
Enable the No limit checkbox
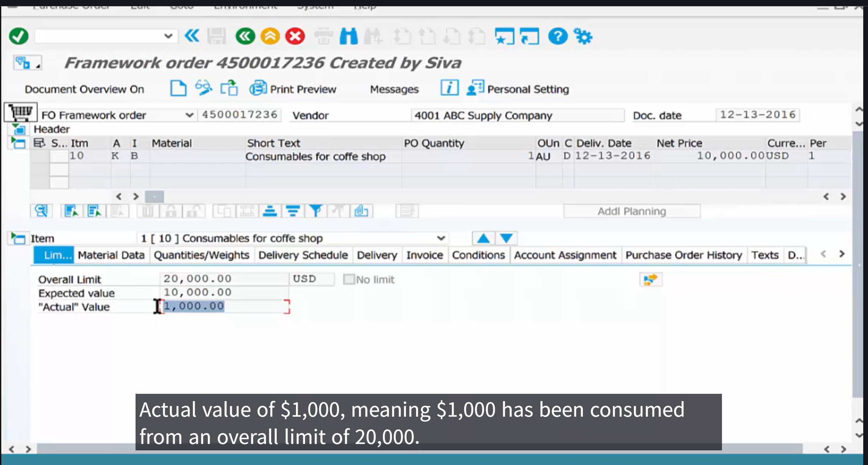tap(349, 279)
